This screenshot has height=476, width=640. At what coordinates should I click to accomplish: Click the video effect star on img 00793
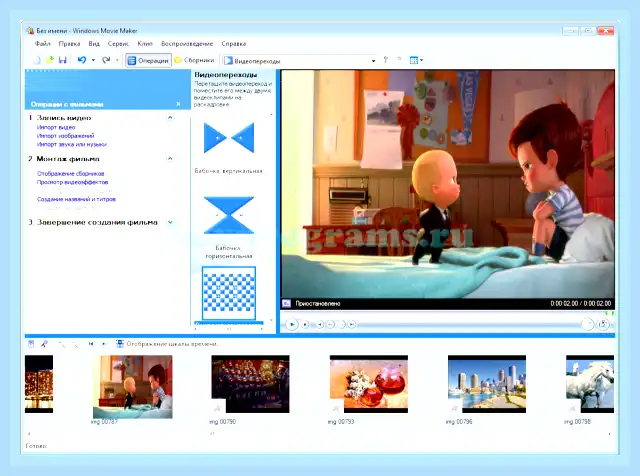point(336,407)
